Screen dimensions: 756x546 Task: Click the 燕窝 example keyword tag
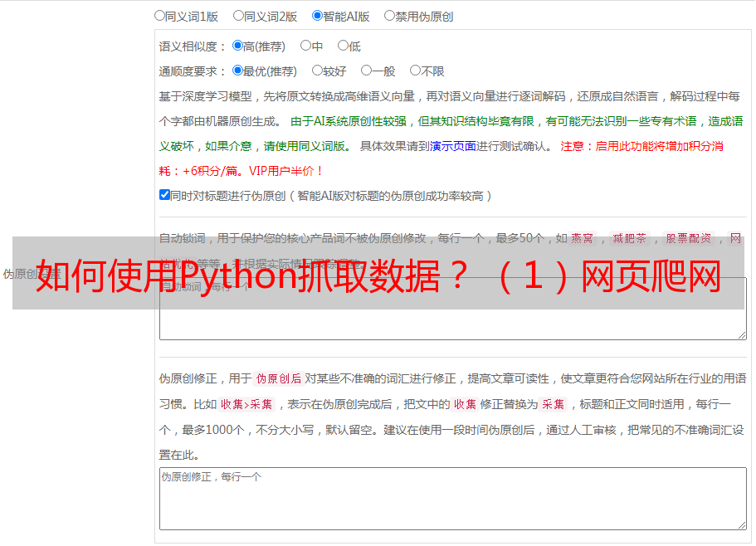tap(582, 238)
